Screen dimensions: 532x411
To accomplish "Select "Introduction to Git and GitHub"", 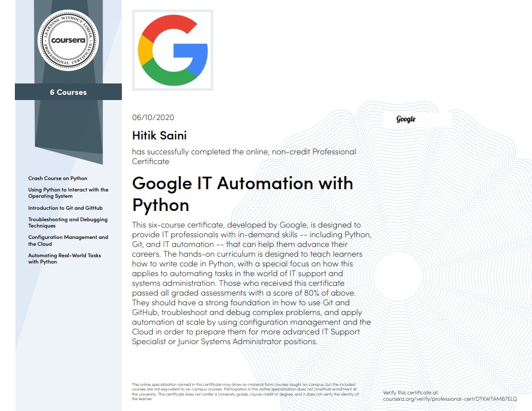I will 65,208.
